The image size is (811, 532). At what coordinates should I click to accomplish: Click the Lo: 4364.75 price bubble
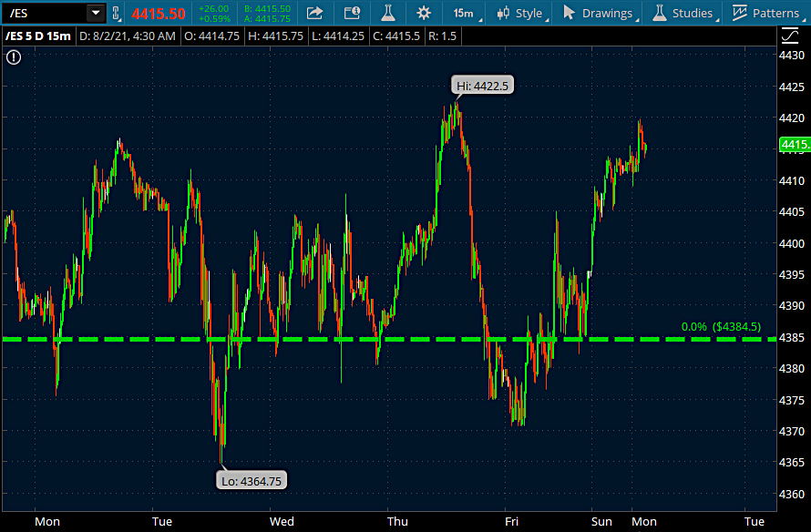point(252,480)
